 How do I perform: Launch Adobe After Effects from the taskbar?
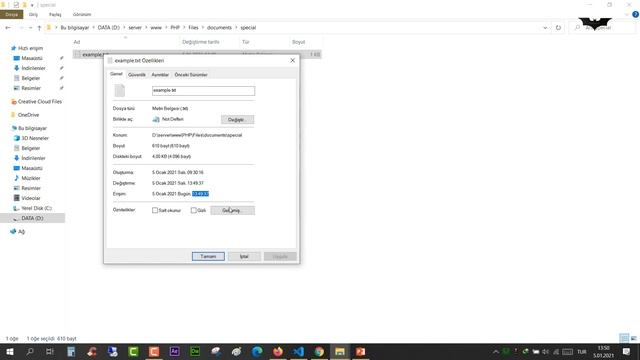[174, 351]
